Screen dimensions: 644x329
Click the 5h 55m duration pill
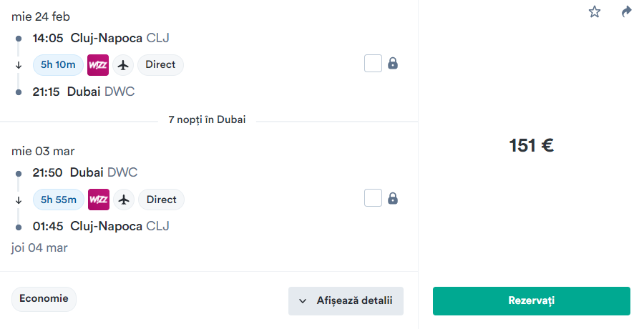pyautogui.click(x=59, y=200)
